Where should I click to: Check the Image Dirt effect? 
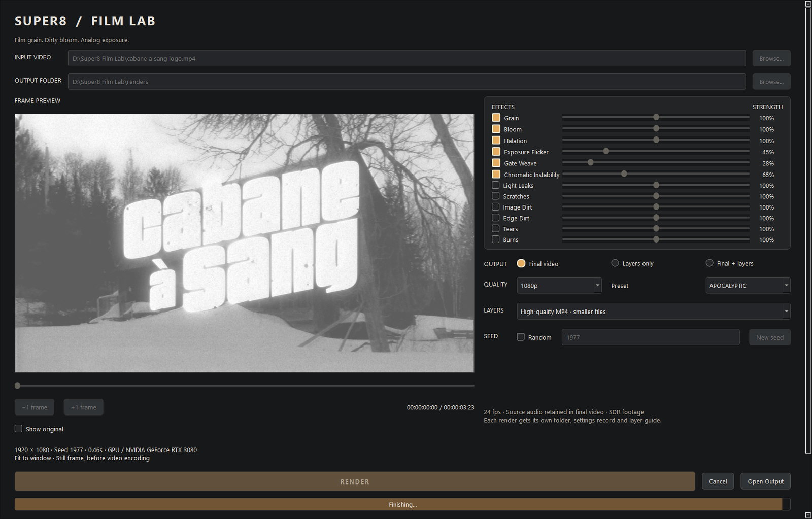coord(496,206)
